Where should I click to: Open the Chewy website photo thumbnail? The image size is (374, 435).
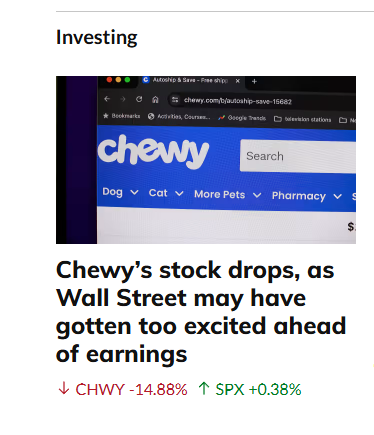pos(206,160)
